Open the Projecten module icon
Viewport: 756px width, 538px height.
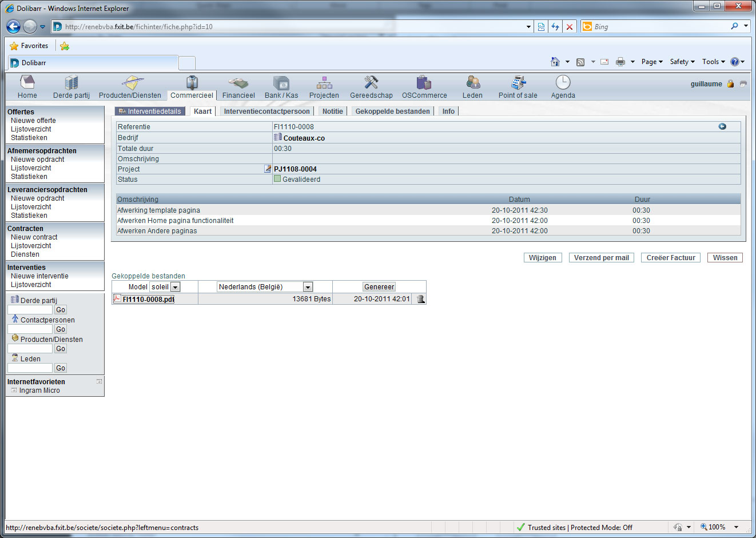click(324, 83)
